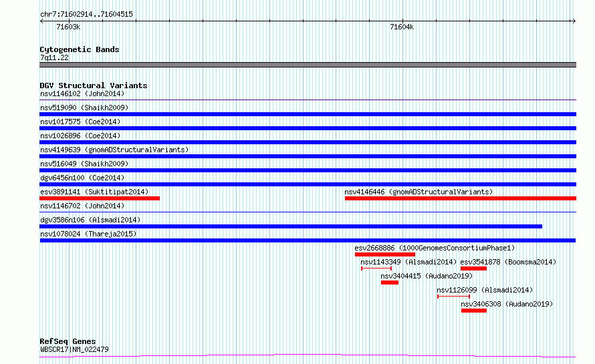Select the nsv516049 (Shaikh2009) blue bar

(x=308, y=170)
